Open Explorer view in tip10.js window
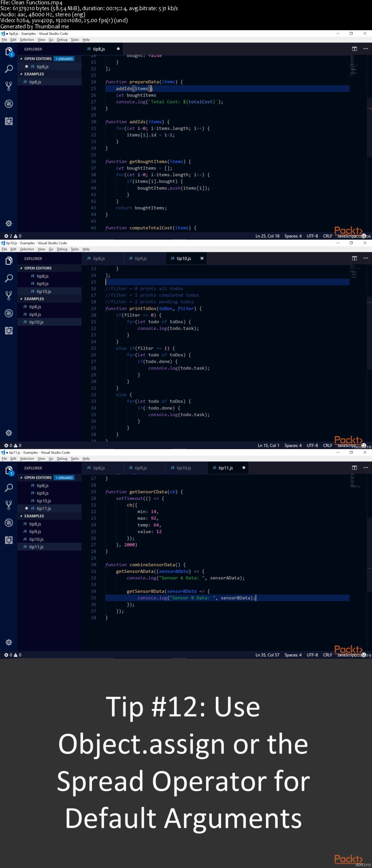Screen dimensions: 372x868 click(9, 261)
